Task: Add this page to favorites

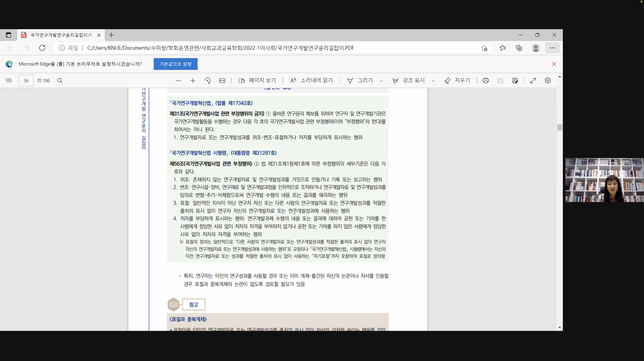Action: [484, 48]
